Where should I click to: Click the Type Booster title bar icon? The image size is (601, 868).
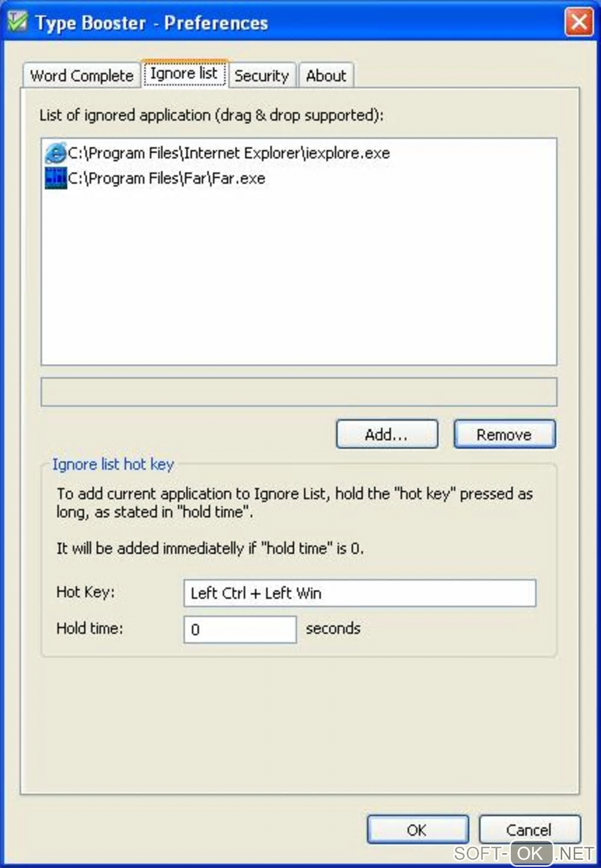click(x=18, y=22)
